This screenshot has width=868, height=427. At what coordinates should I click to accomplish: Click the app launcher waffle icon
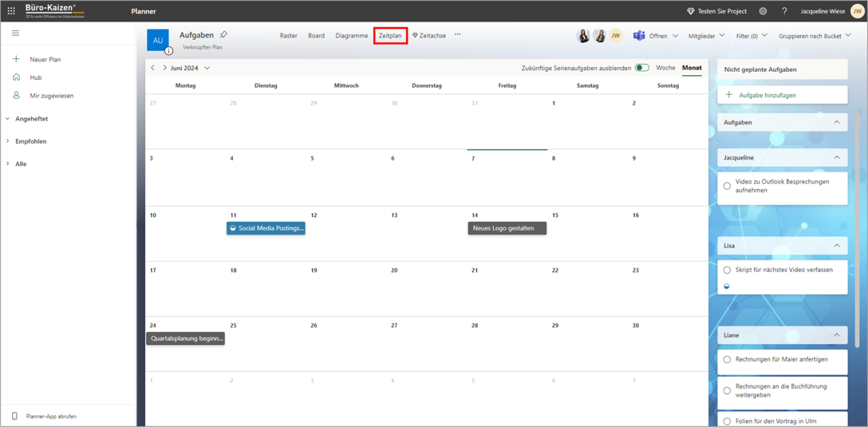tap(11, 10)
